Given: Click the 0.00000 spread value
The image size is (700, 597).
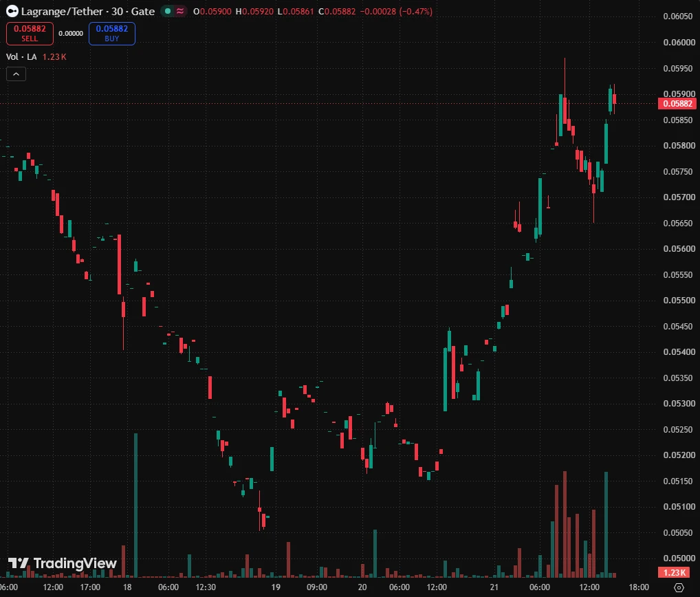Looking at the screenshot, I should coord(71,34).
